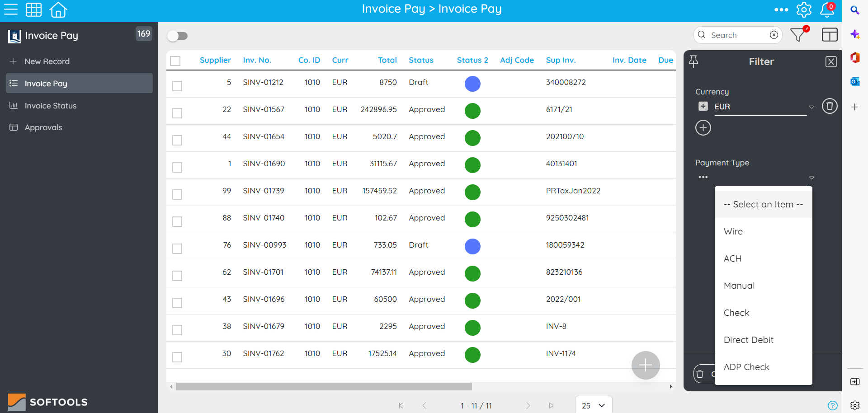Open Approvals sidebar item
Screen dimensions: 868x413
tap(79, 127)
